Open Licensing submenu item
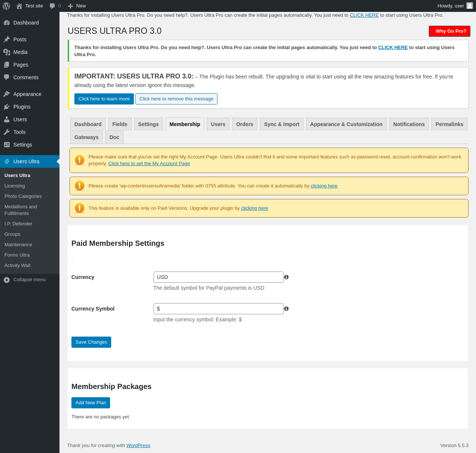476x453 pixels. (30, 186)
